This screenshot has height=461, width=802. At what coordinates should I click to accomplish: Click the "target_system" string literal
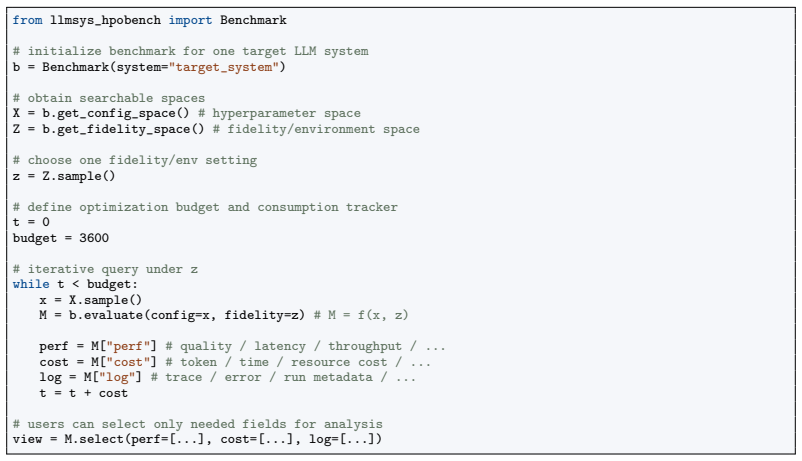(224, 67)
